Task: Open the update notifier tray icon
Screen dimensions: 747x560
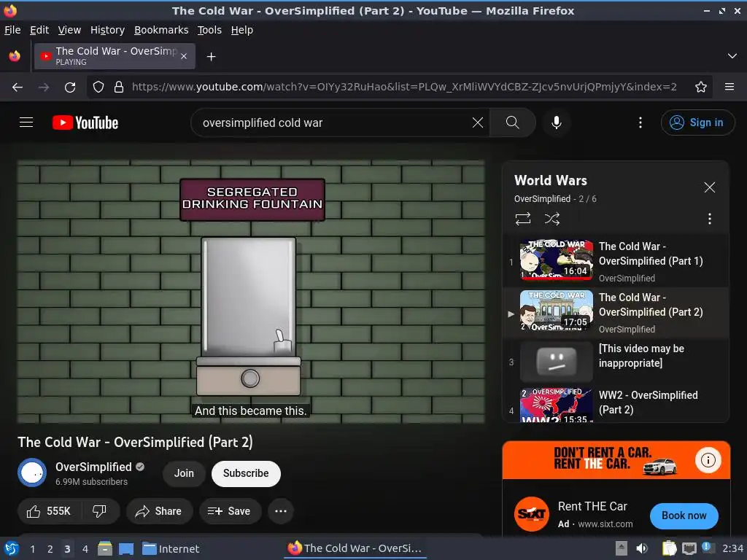Action: pos(706,548)
